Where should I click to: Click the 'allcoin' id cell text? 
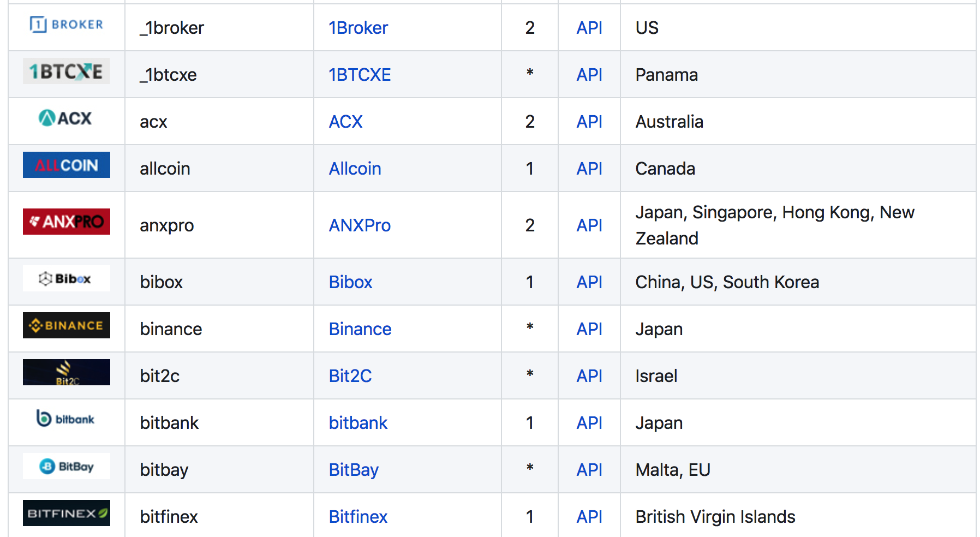165,169
